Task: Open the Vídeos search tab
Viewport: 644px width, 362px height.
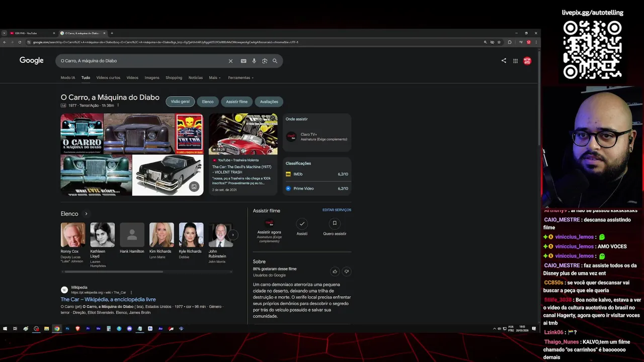Action: point(132,78)
